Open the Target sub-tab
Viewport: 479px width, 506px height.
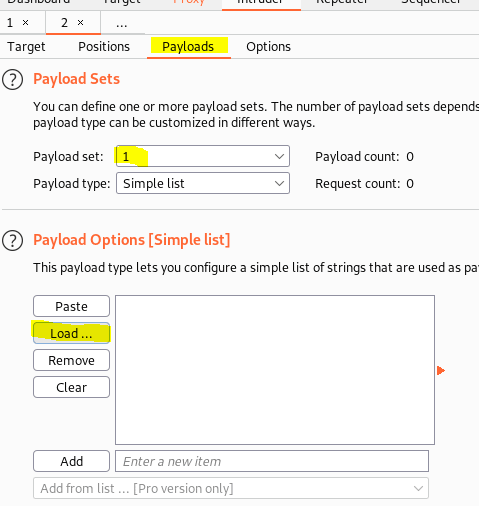click(x=26, y=47)
